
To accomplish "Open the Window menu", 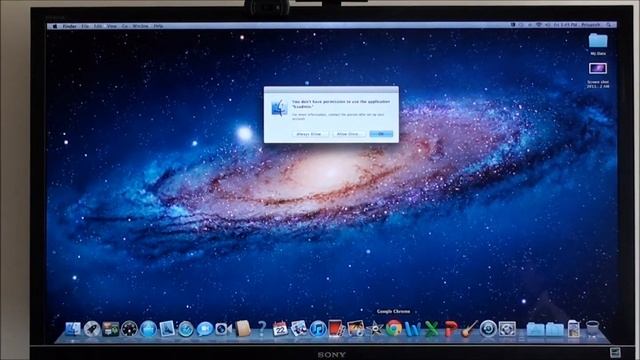I will point(140,26).
